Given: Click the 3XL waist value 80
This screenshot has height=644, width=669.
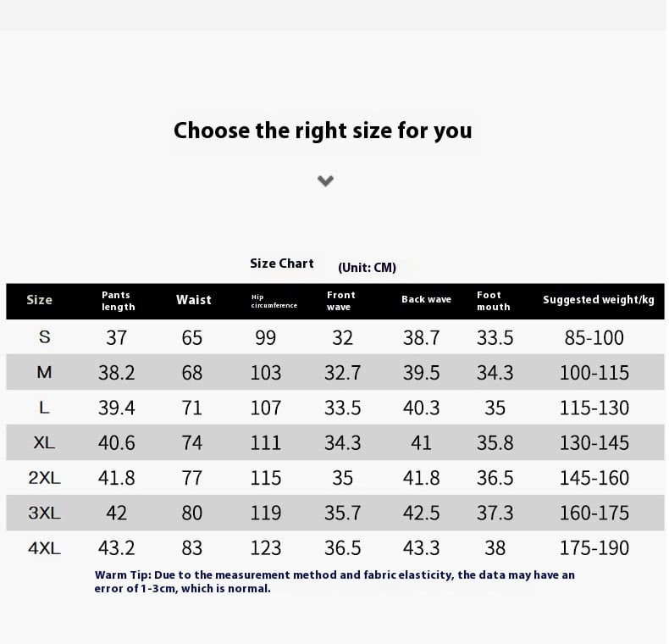Looking at the screenshot, I should 191,513.
